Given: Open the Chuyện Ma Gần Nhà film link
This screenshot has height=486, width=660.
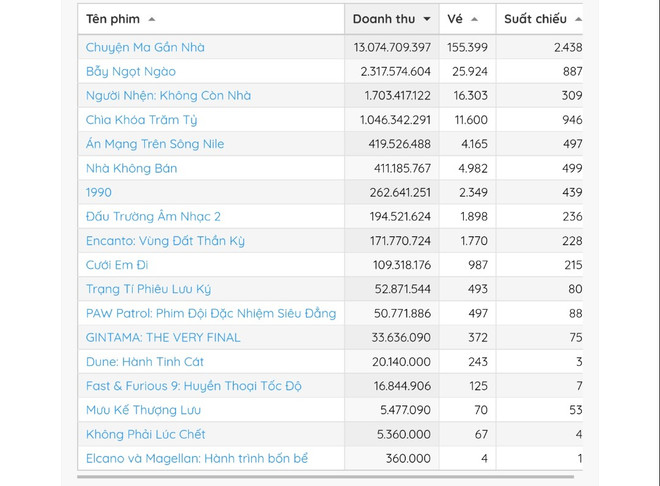Looking at the screenshot, I should pyautogui.click(x=145, y=47).
